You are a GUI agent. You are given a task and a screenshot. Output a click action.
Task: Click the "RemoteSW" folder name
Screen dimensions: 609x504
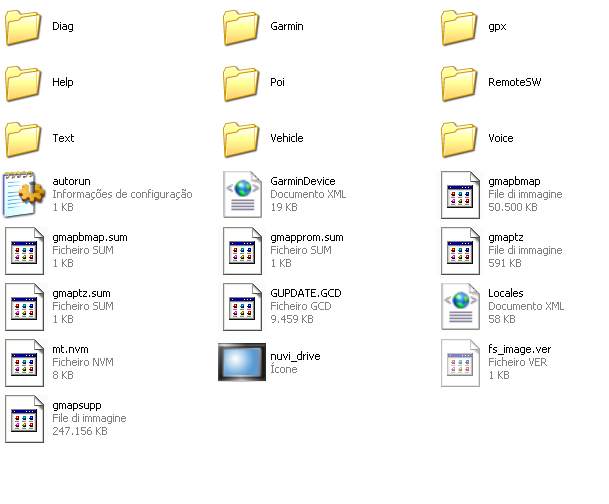pos(515,82)
